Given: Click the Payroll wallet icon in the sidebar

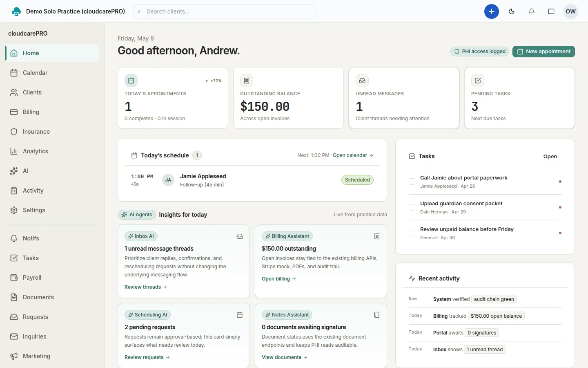Looking at the screenshot, I should (14, 278).
